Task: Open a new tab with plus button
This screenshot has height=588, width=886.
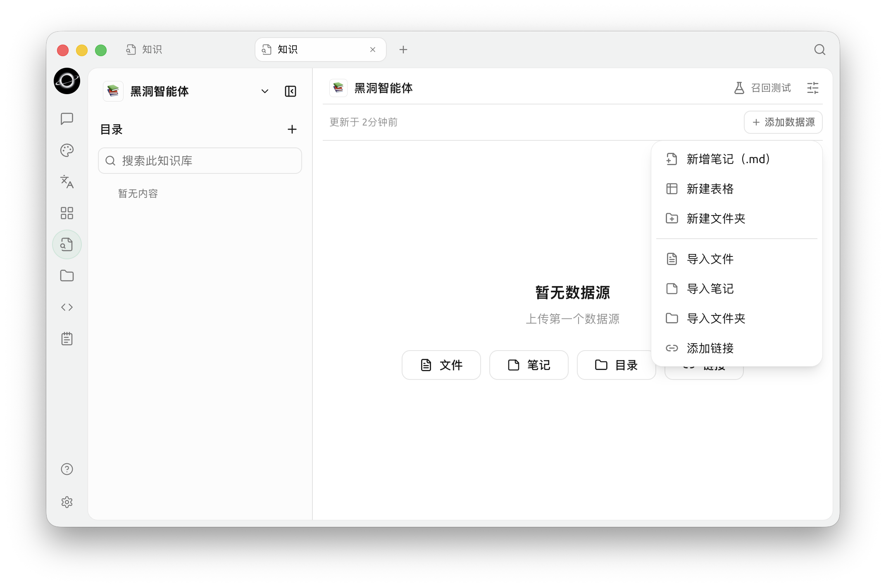Action: 403,50
